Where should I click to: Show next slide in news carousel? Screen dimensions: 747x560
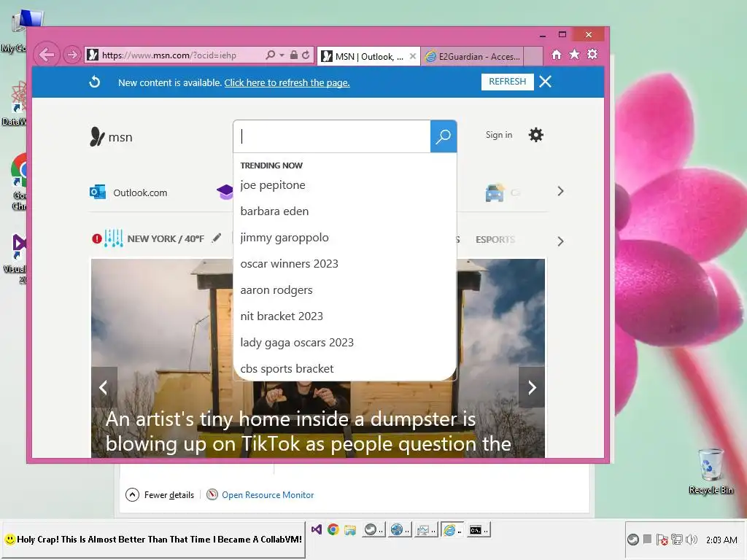pos(532,387)
